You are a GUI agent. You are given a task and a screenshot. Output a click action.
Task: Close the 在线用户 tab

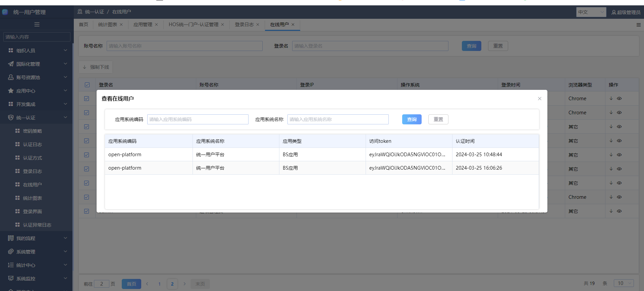coord(293,24)
